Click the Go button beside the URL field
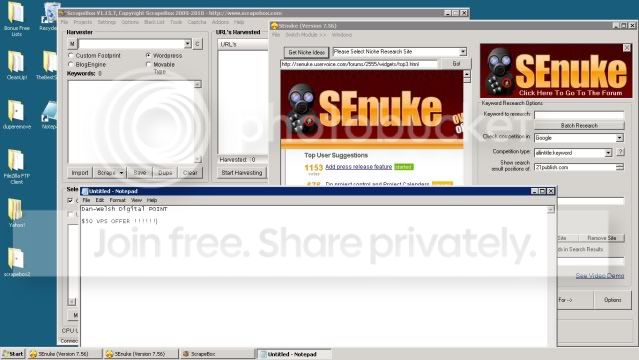 (456, 64)
